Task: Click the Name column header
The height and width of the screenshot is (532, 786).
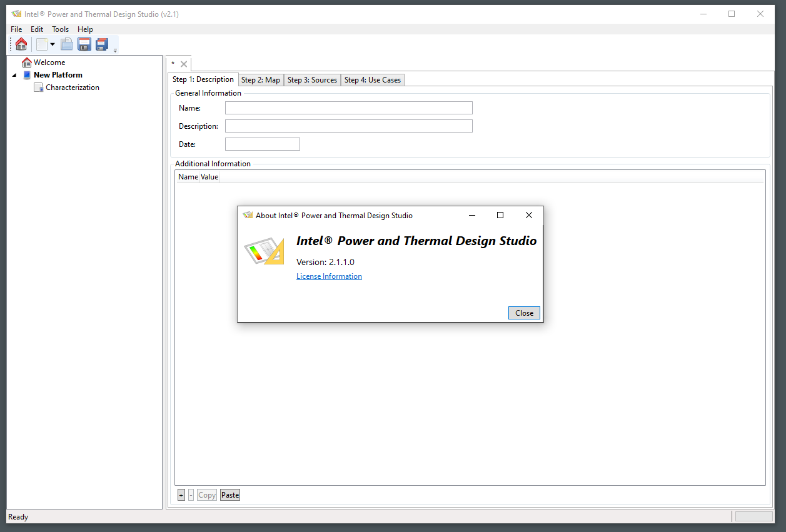Action: pyautogui.click(x=188, y=177)
